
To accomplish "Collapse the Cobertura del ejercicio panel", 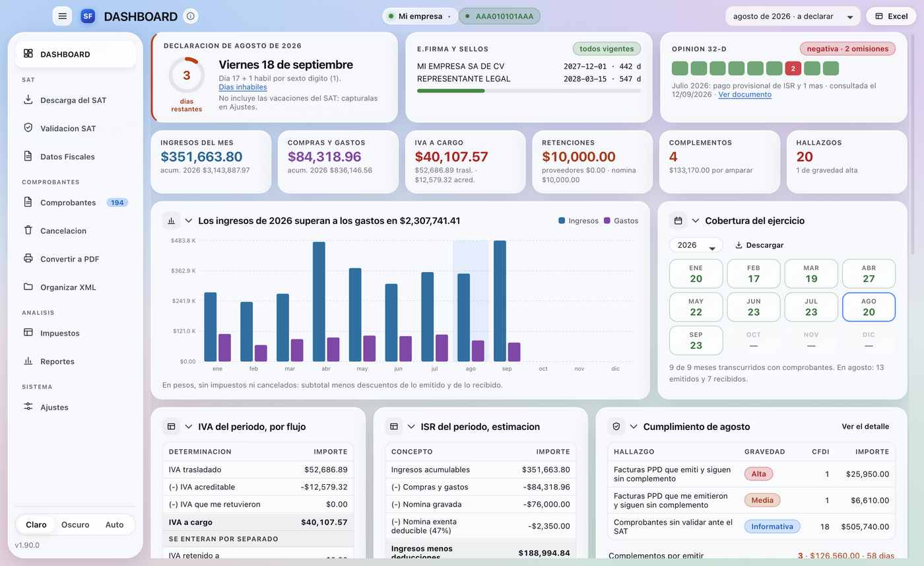I will pyautogui.click(x=696, y=221).
